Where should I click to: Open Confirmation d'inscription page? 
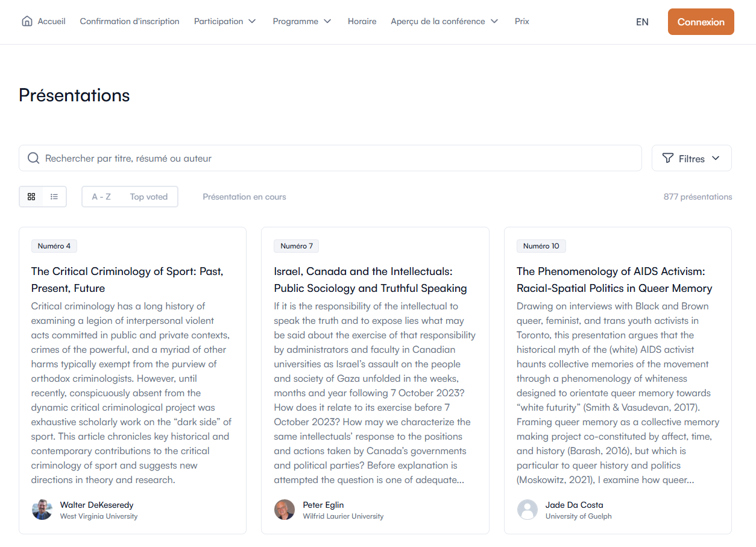click(130, 21)
